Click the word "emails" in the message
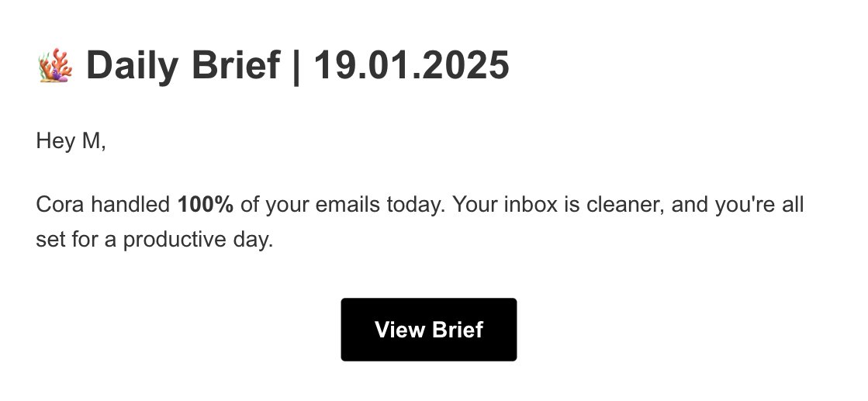 330,206
